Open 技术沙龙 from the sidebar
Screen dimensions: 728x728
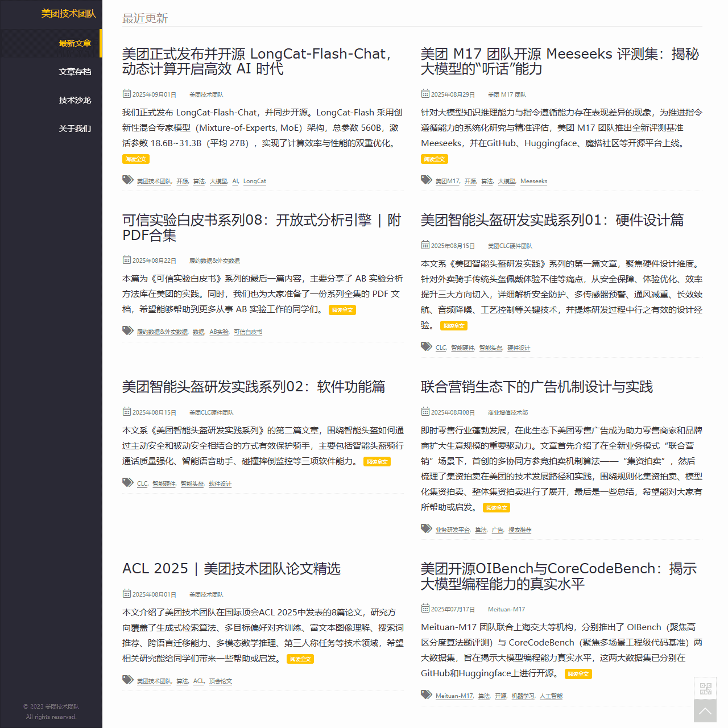[75, 100]
